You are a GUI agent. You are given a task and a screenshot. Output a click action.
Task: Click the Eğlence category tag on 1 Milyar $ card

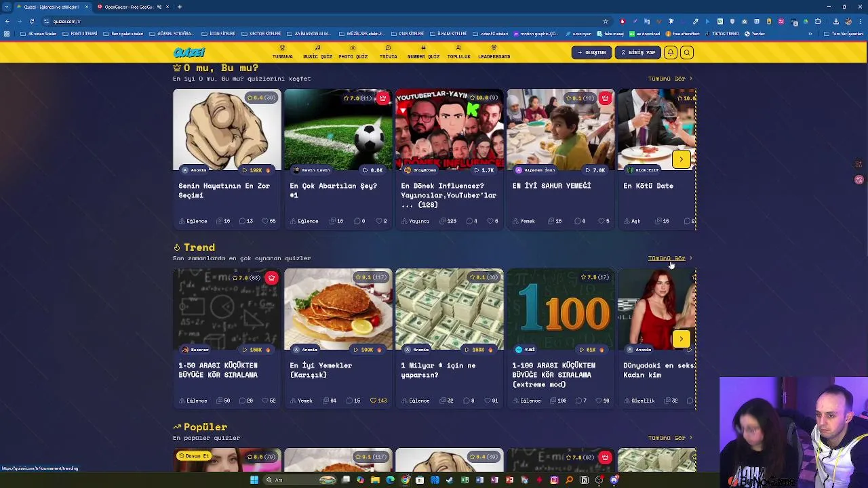(415, 401)
